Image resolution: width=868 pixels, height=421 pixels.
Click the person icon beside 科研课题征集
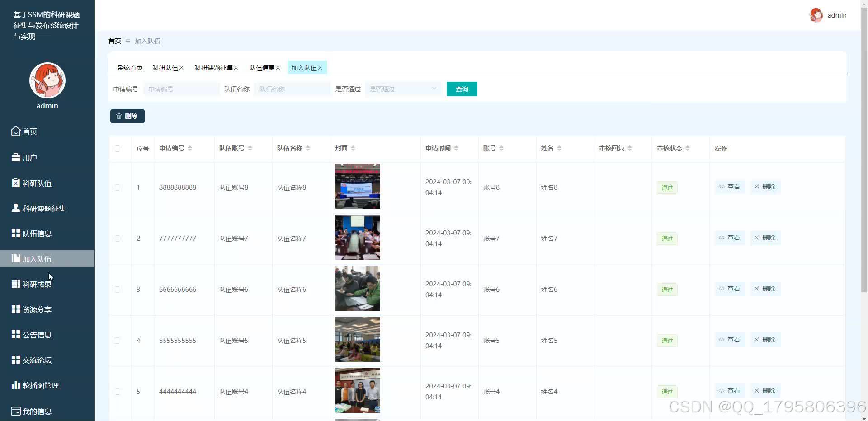[16, 208]
